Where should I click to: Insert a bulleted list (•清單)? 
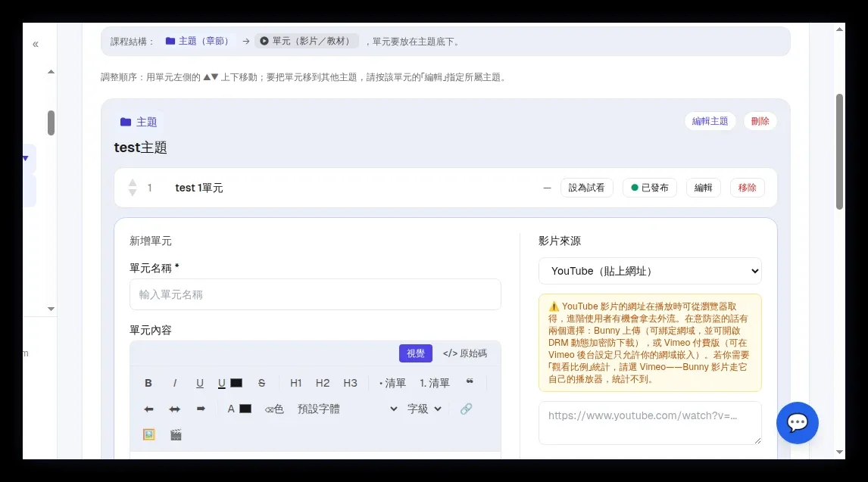point(392,383)
